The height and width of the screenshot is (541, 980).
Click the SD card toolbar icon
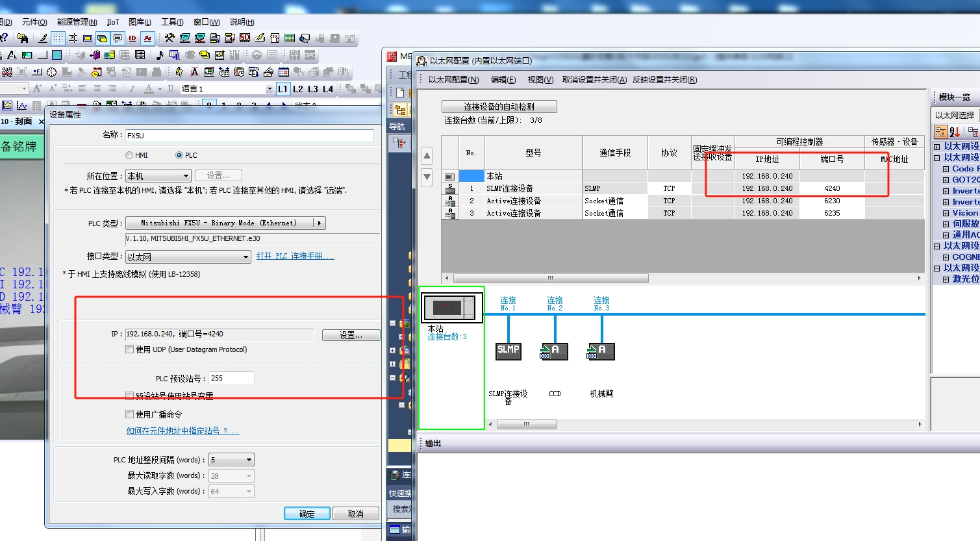(245, 38)
